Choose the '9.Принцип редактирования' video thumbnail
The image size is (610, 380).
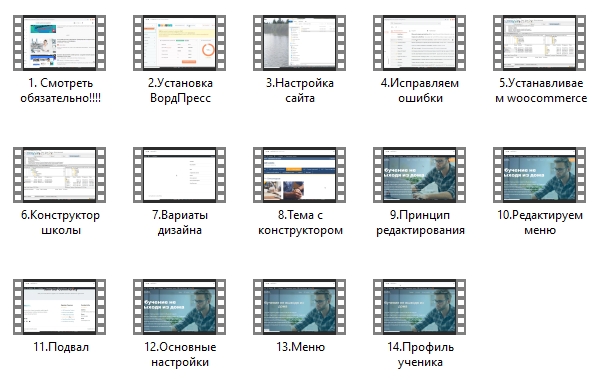click(419, 175)
